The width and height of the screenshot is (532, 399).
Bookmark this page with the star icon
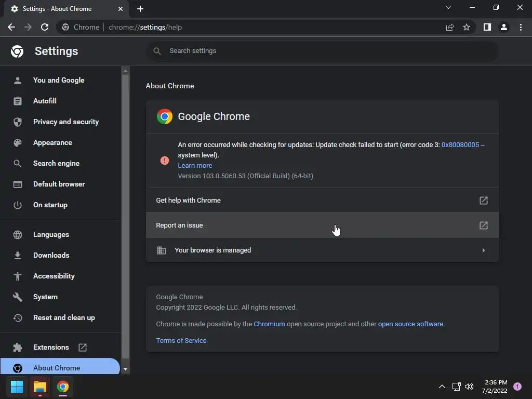tap(467, 27)
